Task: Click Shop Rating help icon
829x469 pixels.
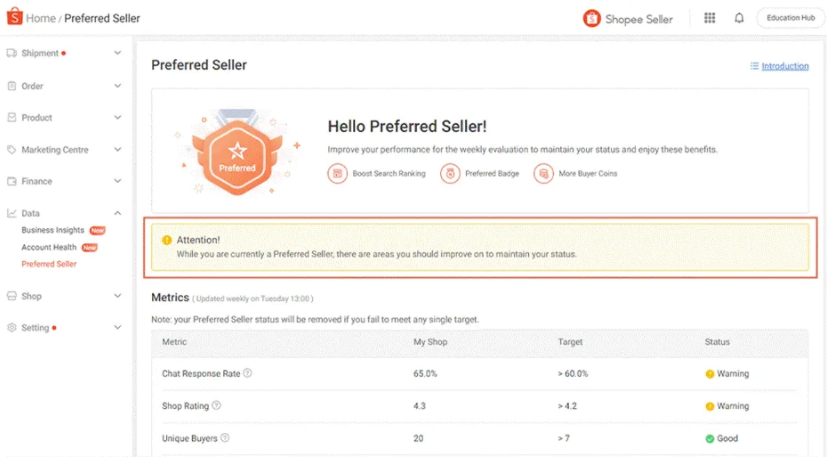Action: [x=216, y=406]
